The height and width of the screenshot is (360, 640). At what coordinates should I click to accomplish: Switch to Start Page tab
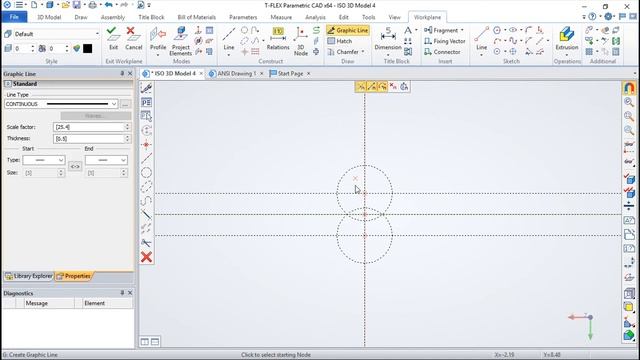[290, 73]
